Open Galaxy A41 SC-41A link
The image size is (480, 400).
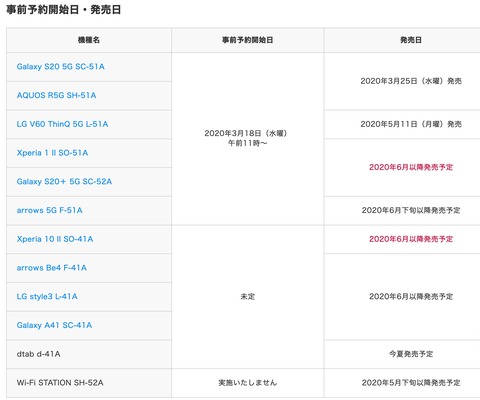click(54, 325)
